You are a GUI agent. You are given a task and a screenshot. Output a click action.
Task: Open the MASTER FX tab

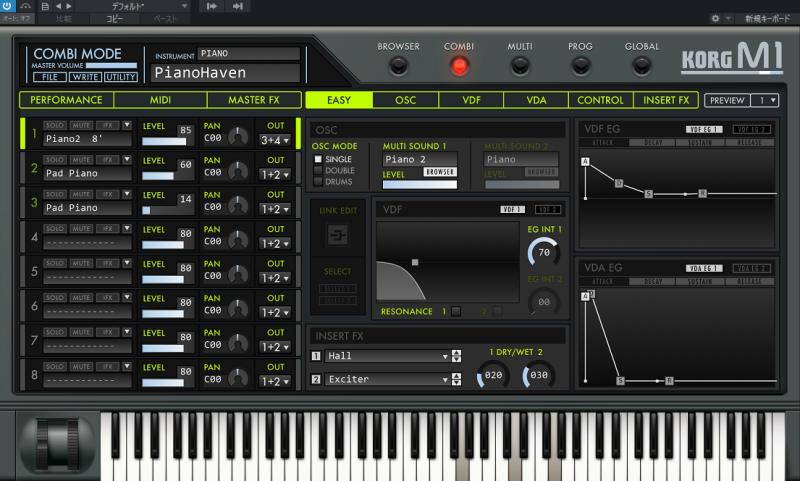(253, 100)
